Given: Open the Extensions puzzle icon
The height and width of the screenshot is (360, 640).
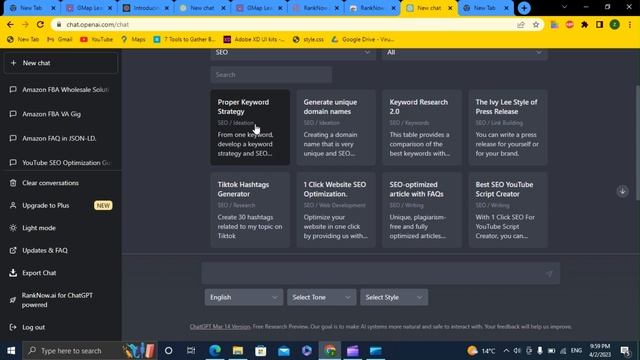Looking at the screenshot, I should pos(584,25).
